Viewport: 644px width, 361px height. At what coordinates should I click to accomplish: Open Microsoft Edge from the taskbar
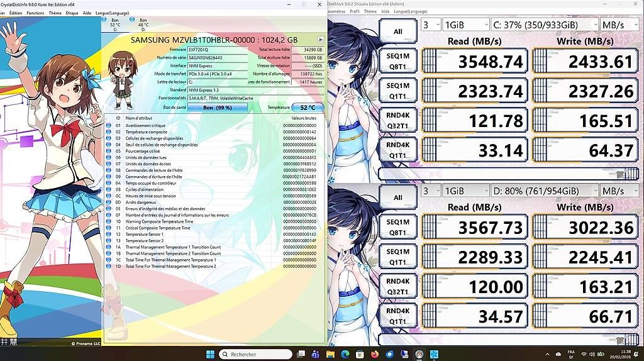345,354
